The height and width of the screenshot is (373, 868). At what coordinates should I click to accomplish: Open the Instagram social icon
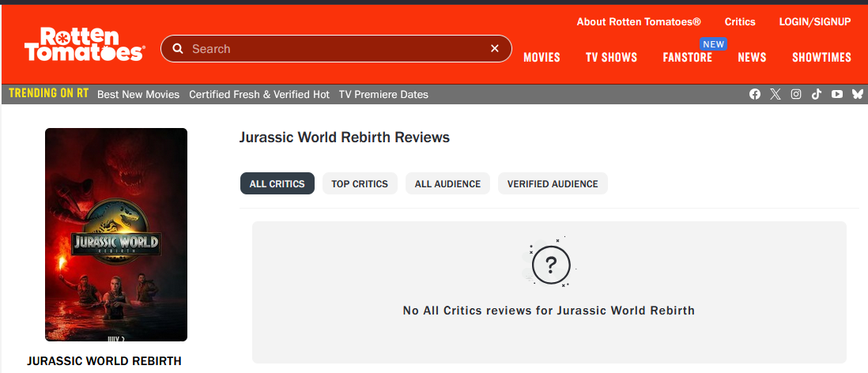point(796,94)
